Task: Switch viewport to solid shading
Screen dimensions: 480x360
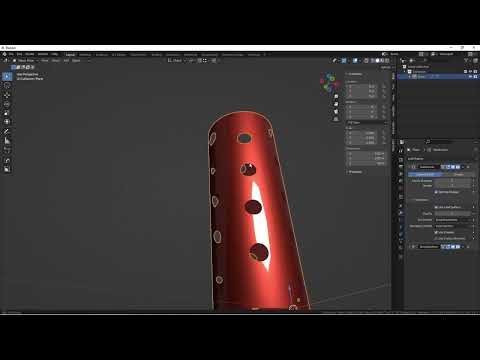Action: [x=377, y=61]
